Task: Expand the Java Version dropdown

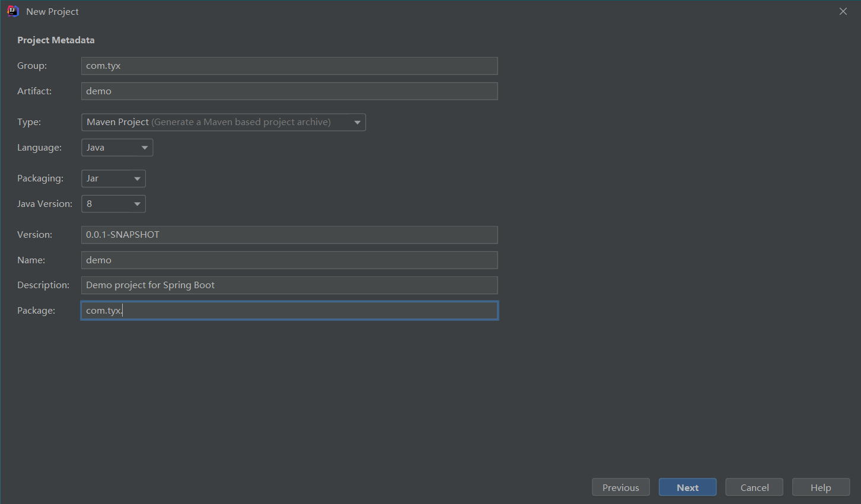Action: point(113,204)
